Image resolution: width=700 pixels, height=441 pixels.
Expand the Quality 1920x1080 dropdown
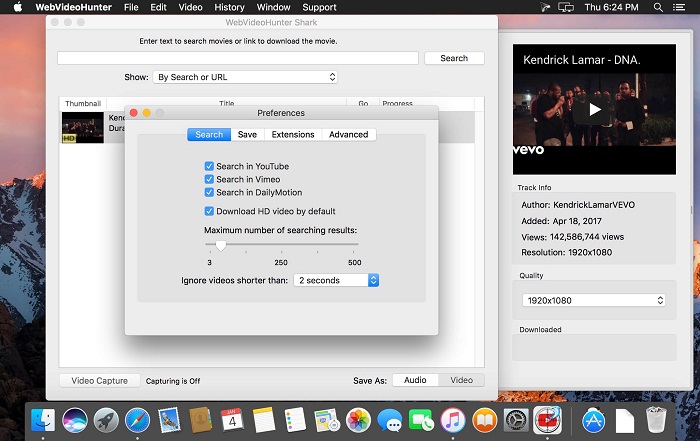coord(592,300)
